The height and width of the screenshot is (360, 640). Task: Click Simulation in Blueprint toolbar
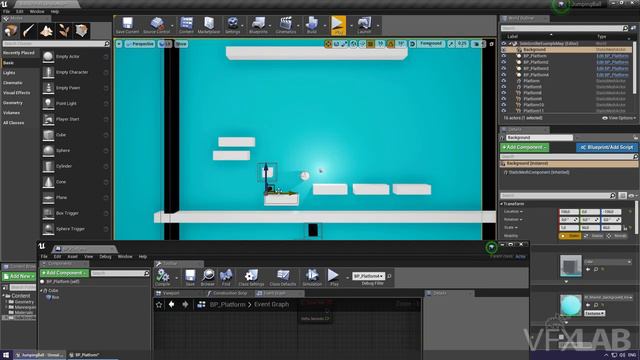click(312, 277)
